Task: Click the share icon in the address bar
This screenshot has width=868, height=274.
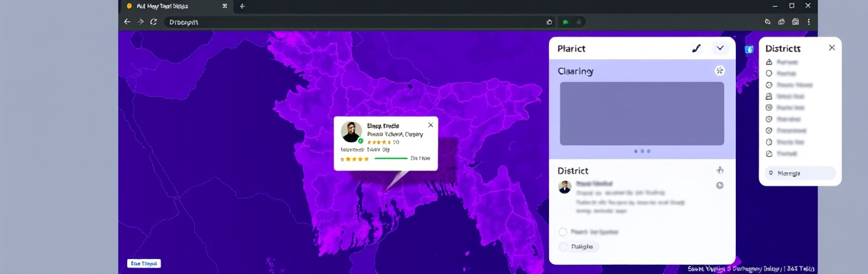Action: point(549,22)
